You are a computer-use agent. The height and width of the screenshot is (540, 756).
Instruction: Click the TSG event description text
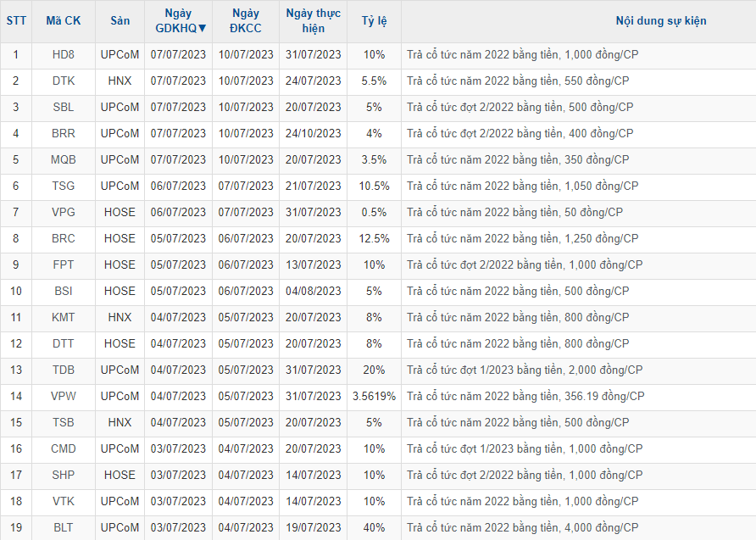[522, 186]
